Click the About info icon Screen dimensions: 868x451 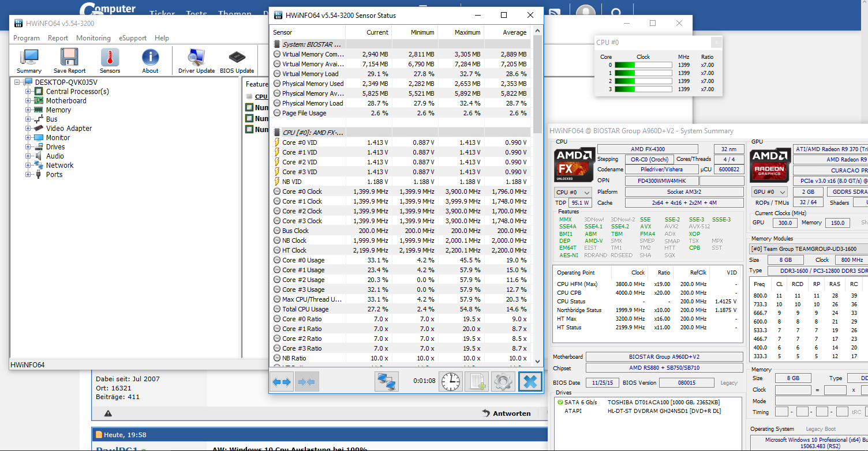coord(150,61)
